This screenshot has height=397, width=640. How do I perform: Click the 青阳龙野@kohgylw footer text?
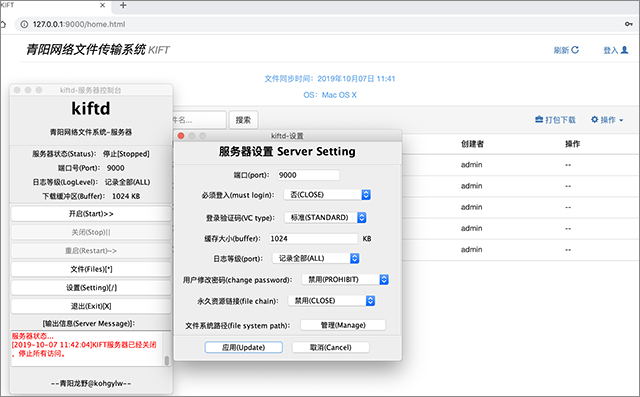91,383
